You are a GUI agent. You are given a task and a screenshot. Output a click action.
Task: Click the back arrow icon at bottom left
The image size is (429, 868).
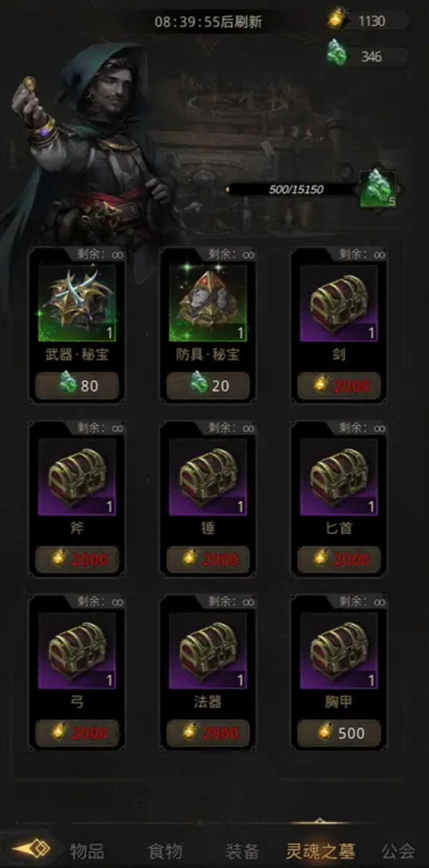tap(32, 849)
